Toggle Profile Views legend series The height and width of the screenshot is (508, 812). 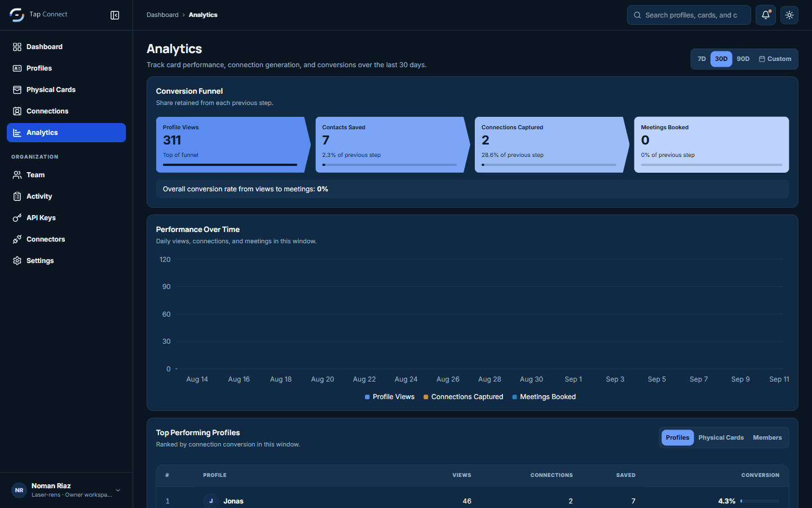click(390, 397)
